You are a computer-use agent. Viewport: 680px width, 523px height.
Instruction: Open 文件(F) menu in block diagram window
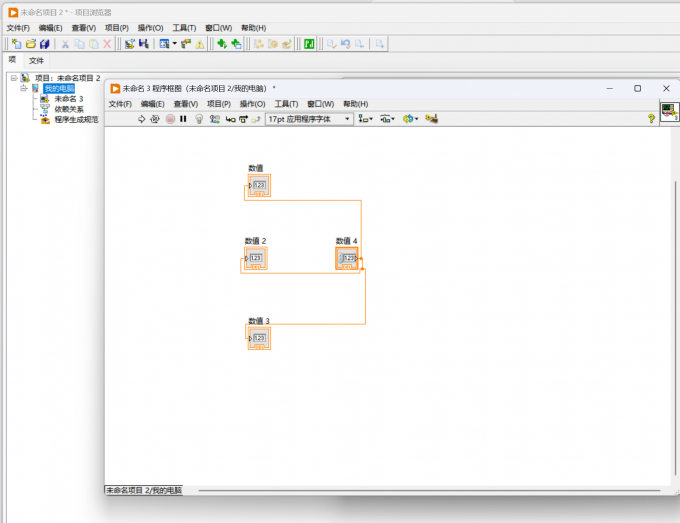point(120,104)
